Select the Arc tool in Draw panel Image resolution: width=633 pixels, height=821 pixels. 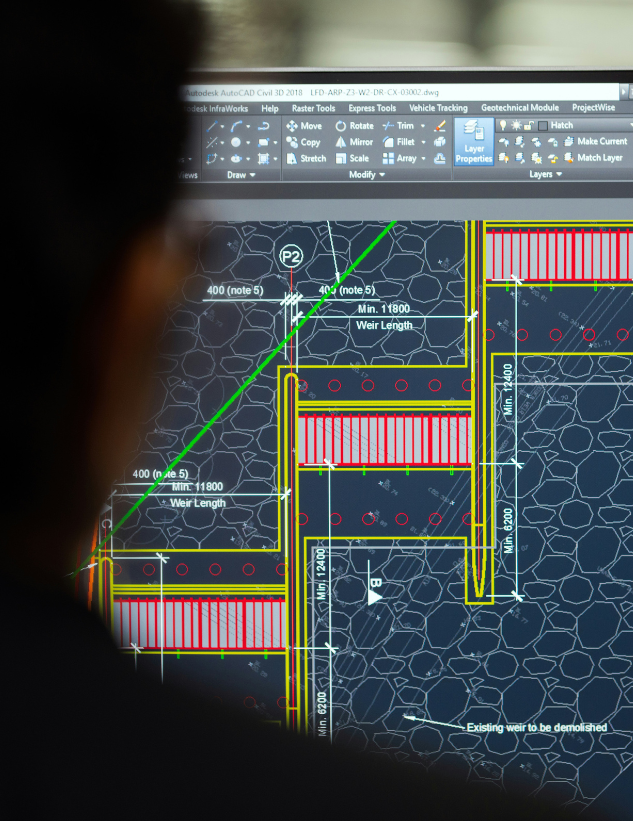[x=236, y=126]
